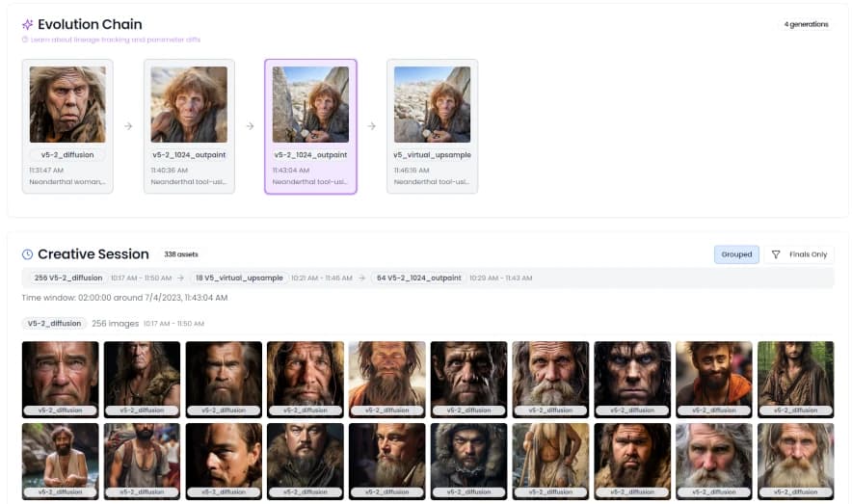Image resolution: width=852 pixels, height=504 pixels.
Task: Open thumbnail of figure walking with a staff
Action: [550, 462]
